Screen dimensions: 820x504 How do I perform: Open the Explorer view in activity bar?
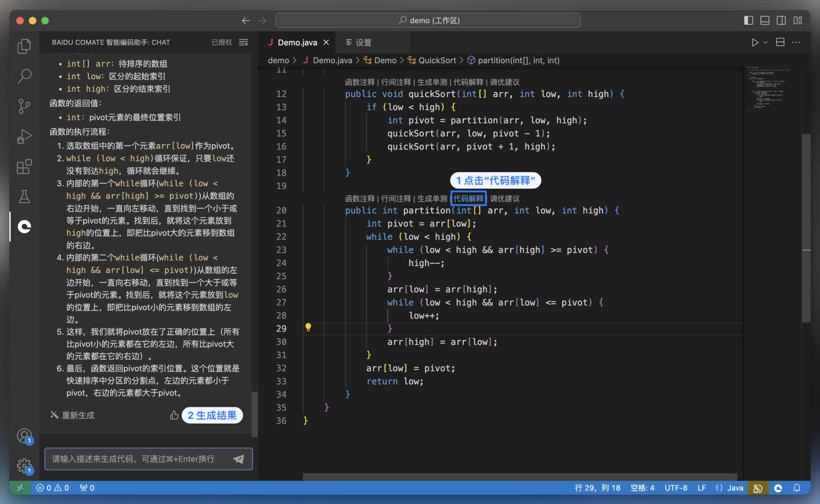click(24, 46)
